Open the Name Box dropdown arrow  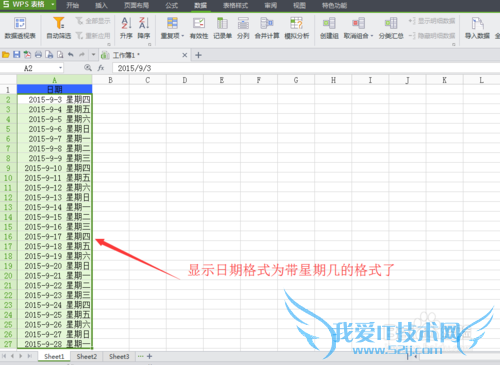click(x=60, y=68)
